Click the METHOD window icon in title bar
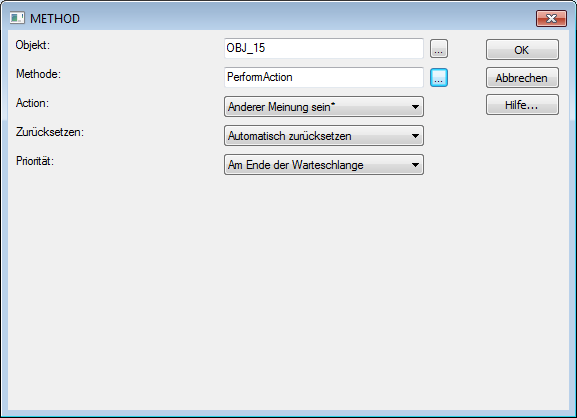This screenshot has width=577, height=418. [17, 18]
